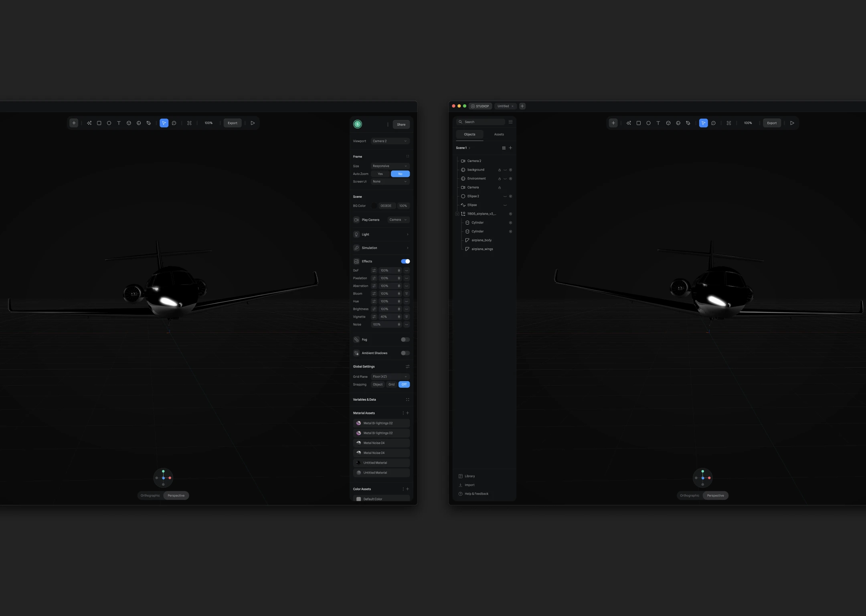Image resolution: width=866 pixels, height=616 pixels.
Task: Select the comment tool in left window toolbar
Action: pyautogui.click(x=174, y=123)
